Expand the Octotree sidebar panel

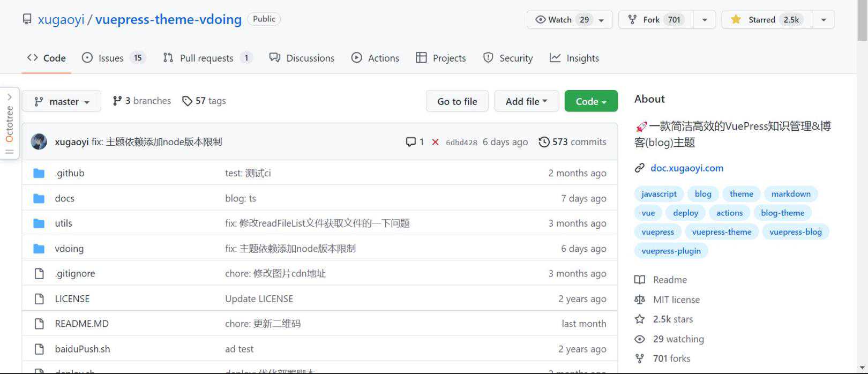(10, 123)
